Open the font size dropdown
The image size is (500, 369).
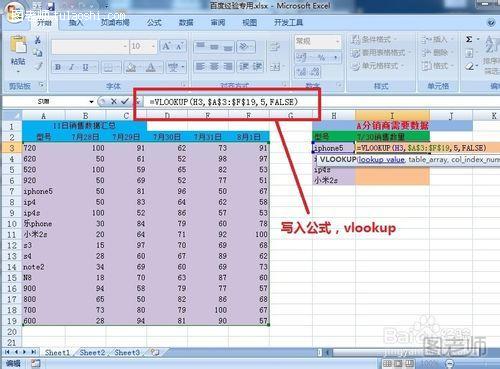(x=153, y=46)
